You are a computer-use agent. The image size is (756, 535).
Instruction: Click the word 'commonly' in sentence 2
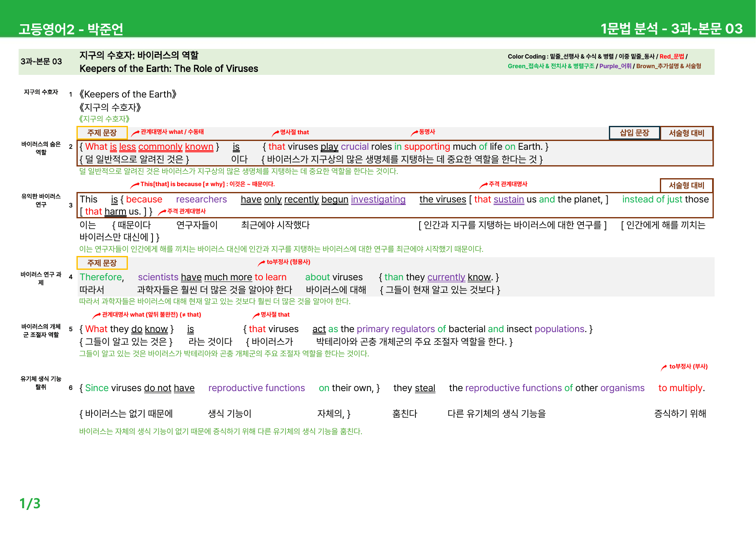pos(160,147)
